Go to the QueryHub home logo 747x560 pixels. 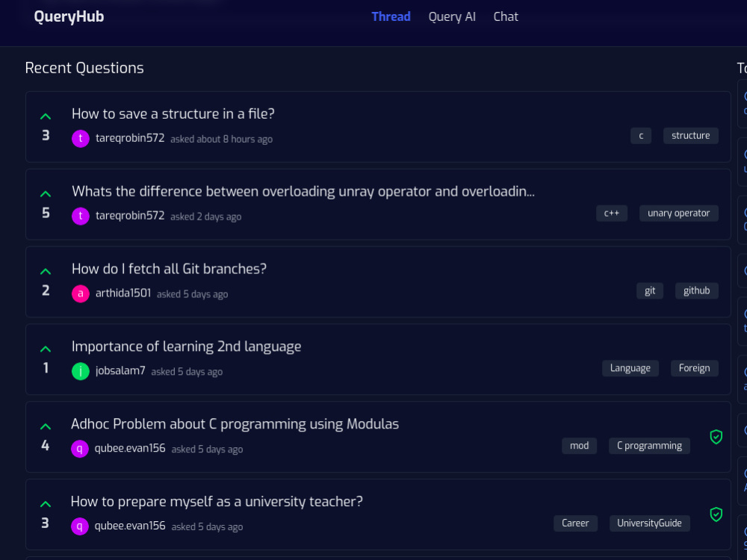(69, 16)
